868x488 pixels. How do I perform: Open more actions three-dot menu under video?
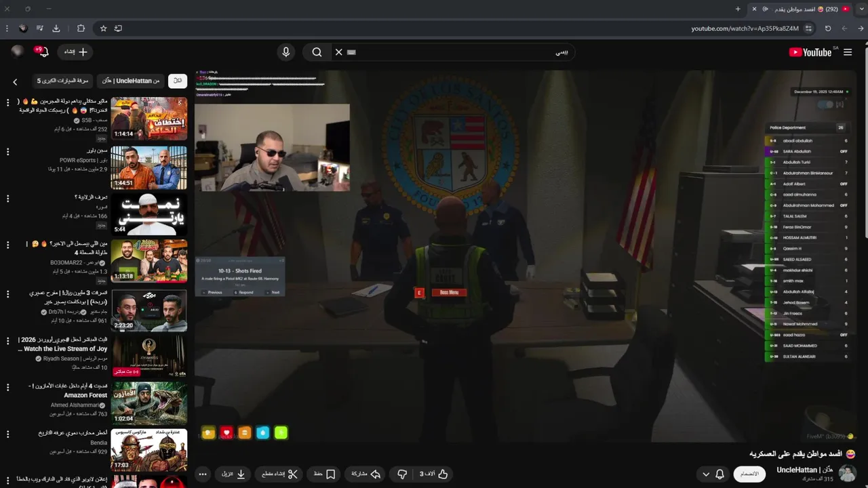(x=203, y=474)
